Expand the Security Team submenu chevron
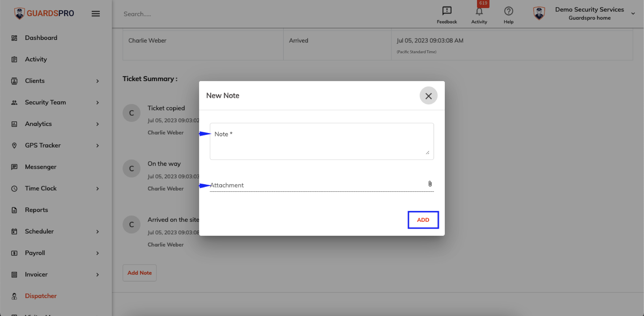Screen dimensions: 644x316 [98, 103]
